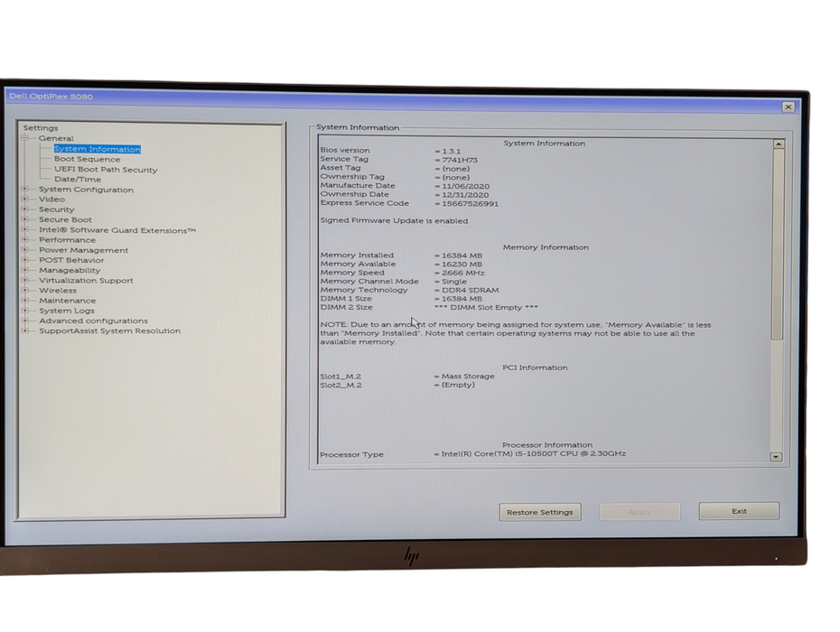840x632 pixels.
Task: Click Ownership Date value 12/31/2020
Action: pyautogui.click(x=465, y=195)
